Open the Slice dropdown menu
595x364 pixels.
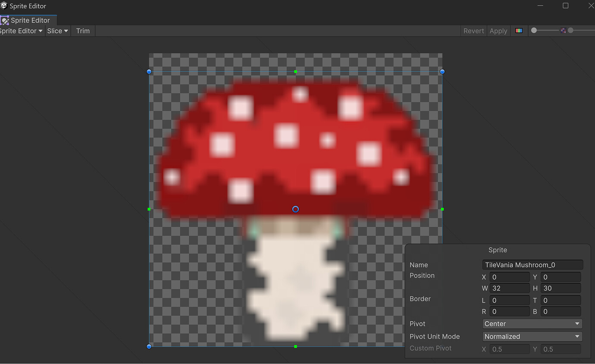click(x=57, y=31)
